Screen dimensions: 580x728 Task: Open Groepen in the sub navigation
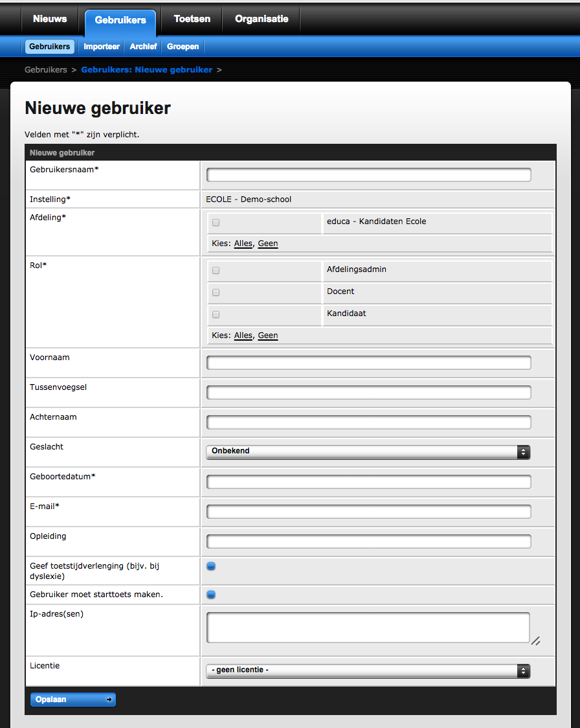[183, 47]
